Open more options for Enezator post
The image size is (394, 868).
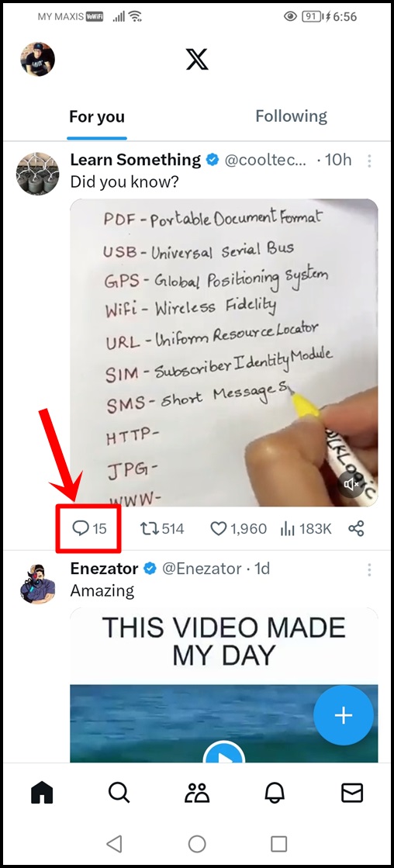(x=369, y=569)
